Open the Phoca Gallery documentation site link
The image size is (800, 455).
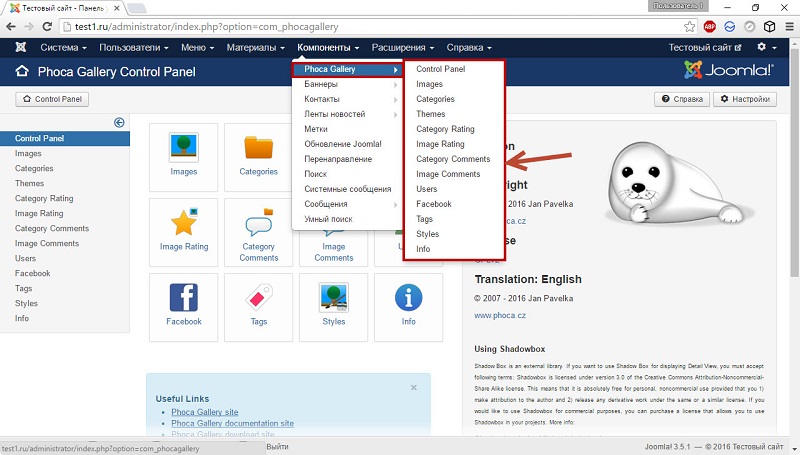point(232,423)
